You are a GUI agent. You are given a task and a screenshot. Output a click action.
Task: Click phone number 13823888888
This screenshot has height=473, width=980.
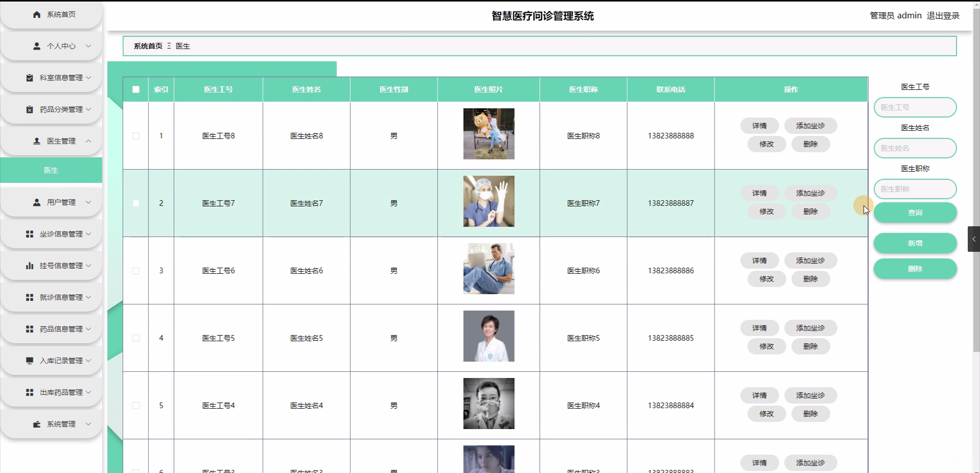[671, 136]
